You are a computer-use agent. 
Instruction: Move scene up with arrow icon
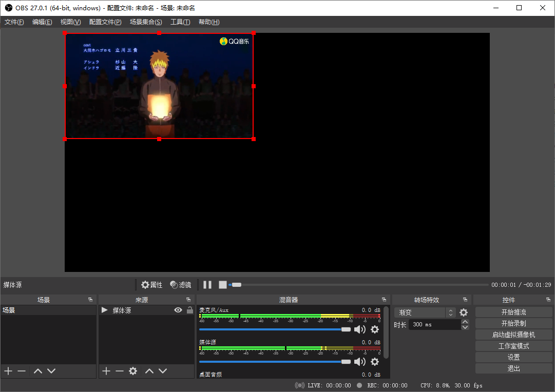(x=38, y=371)
